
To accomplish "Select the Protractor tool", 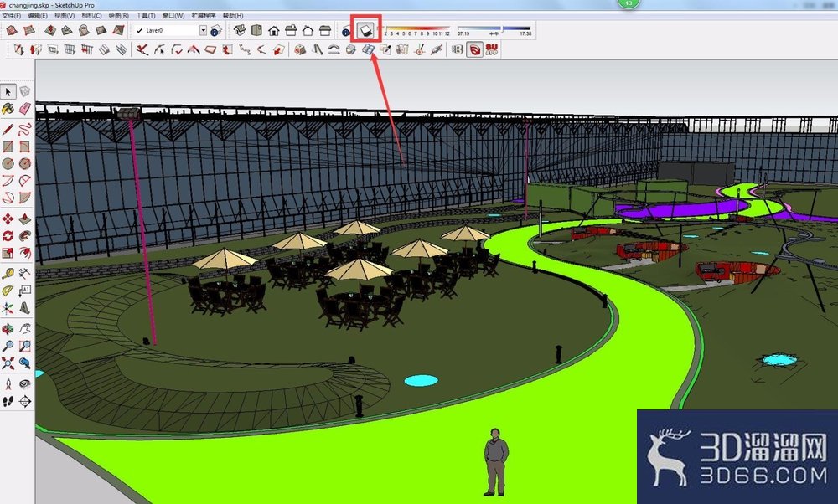I will click(x=8, y=291).
